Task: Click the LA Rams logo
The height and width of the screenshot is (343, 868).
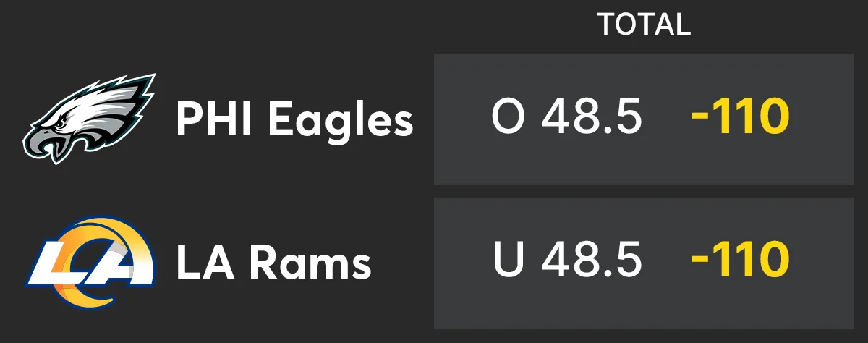Action: pyautogui.click(x=91, y=260)
